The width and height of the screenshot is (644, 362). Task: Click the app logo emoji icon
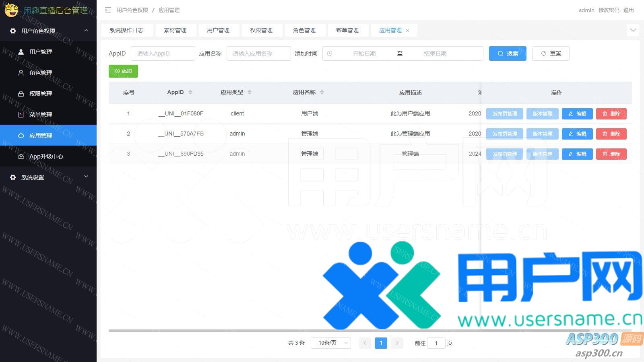click(12, 10)
